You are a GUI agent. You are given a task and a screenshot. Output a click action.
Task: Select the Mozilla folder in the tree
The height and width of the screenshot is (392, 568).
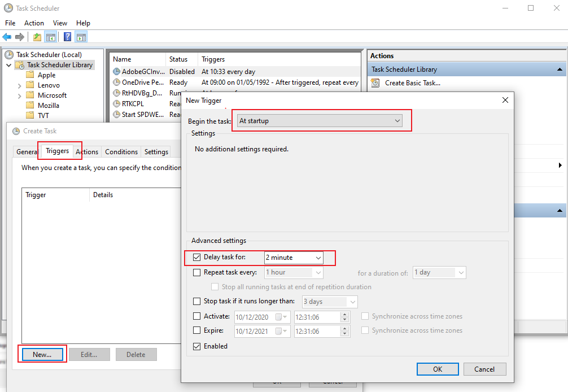click(49, 106)
